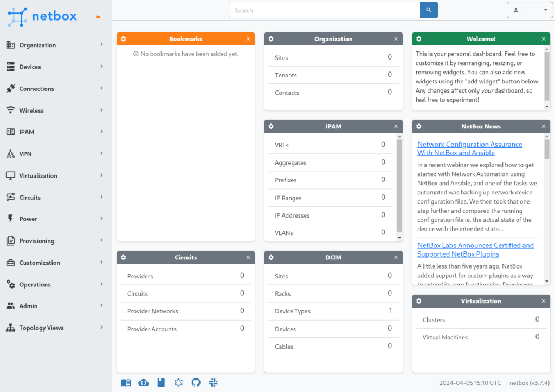555x392 pixels.
Task: Open the docs book icon in footer
Action: [x=126, y=383]
